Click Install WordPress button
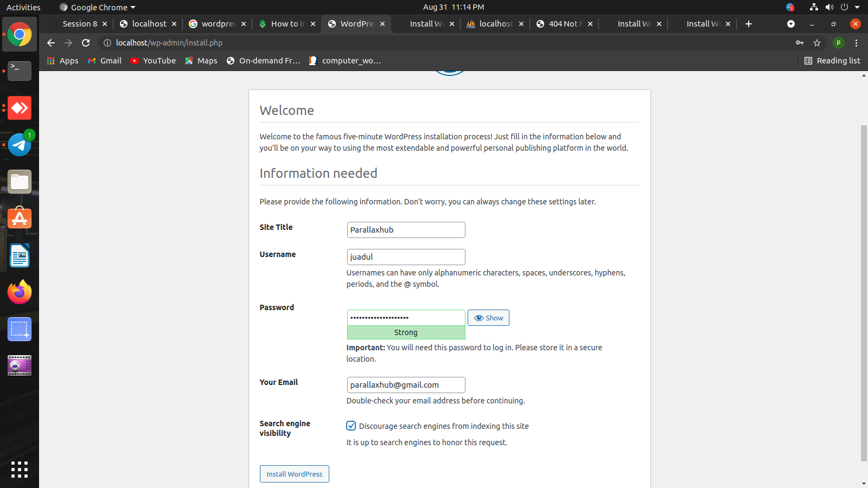This screenshot has height=488, width=868. [294, 474]
